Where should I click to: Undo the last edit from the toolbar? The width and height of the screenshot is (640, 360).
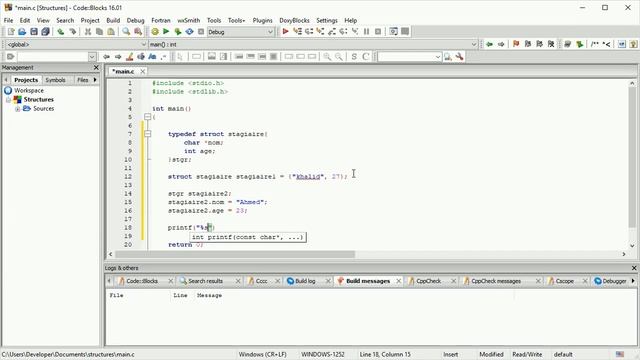click(x=61, y=31)
